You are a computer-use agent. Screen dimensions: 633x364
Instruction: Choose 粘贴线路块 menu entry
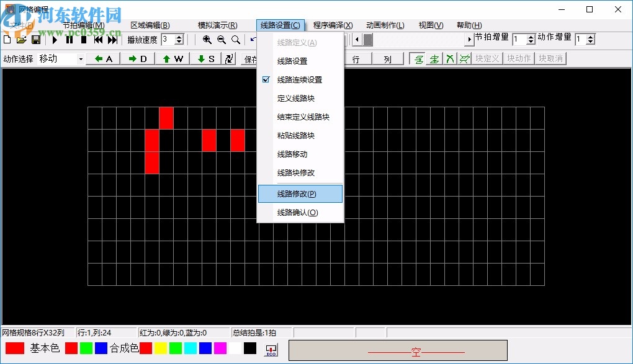coord(300,136)
